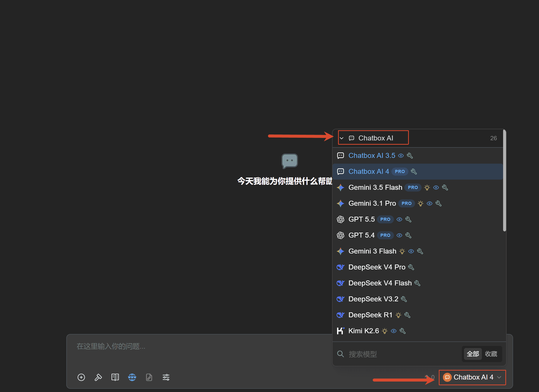This screenshot has height=392, width=539.
Task: Click the eye icon on GPT 5.5
Action: (x=399, y=219)
